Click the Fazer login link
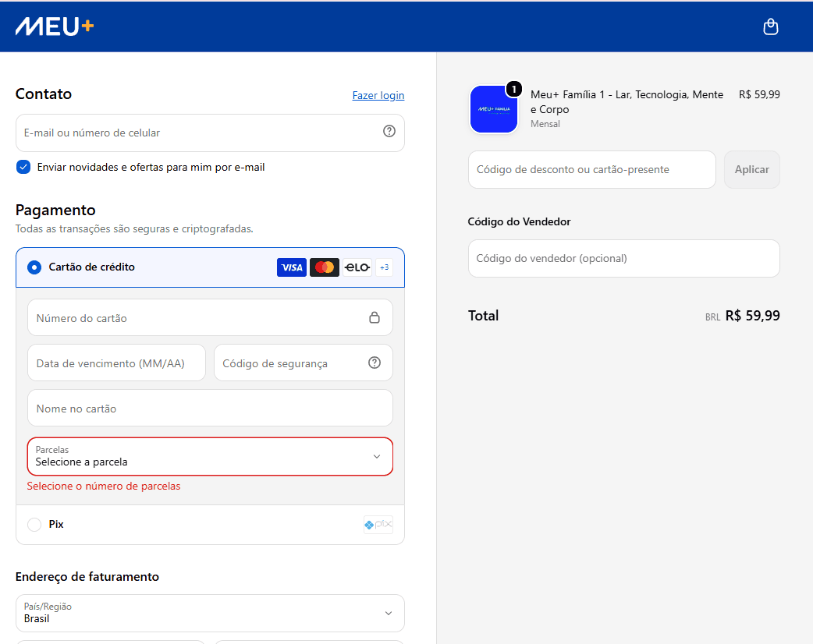The width and height of the screenshot is (813, 644). 378,95
